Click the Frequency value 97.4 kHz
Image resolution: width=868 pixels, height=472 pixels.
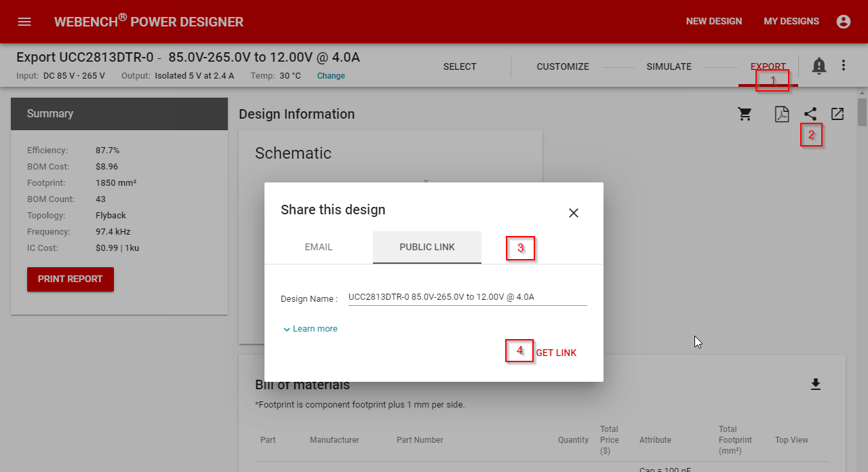113,232
